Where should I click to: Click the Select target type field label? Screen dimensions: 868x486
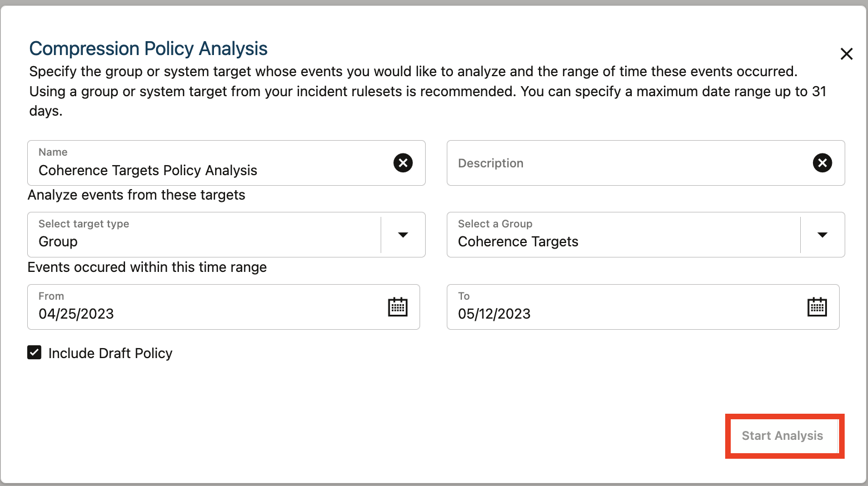click(84, 224)
